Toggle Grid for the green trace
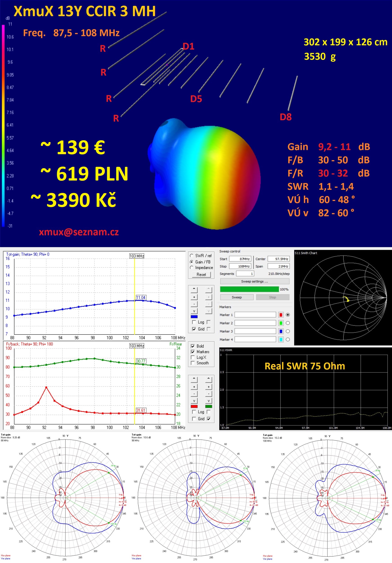 (208, 418)
